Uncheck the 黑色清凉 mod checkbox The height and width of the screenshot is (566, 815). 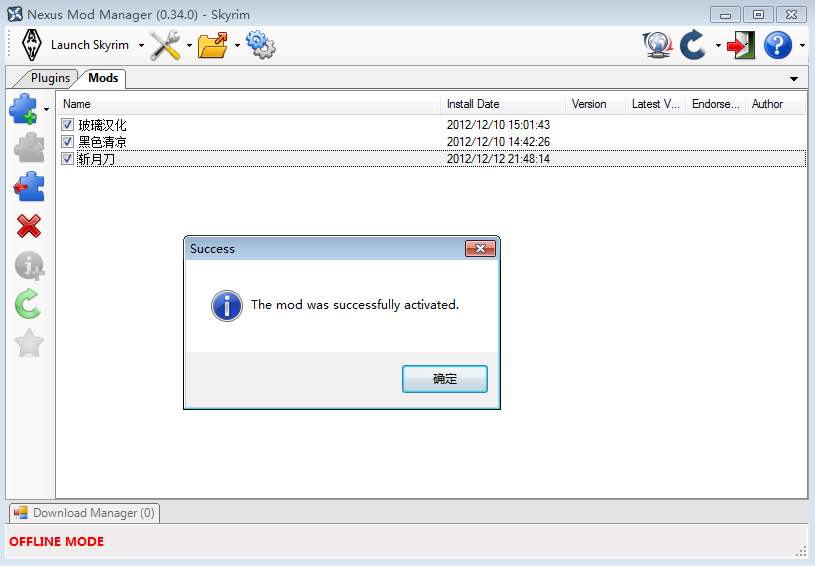tap(67, 141)
